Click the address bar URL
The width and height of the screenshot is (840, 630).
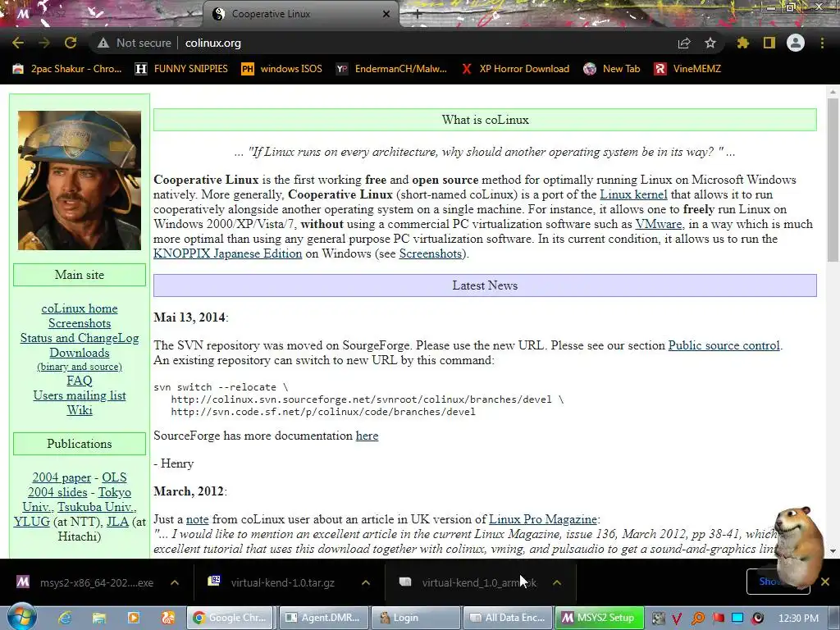(212, 43)
